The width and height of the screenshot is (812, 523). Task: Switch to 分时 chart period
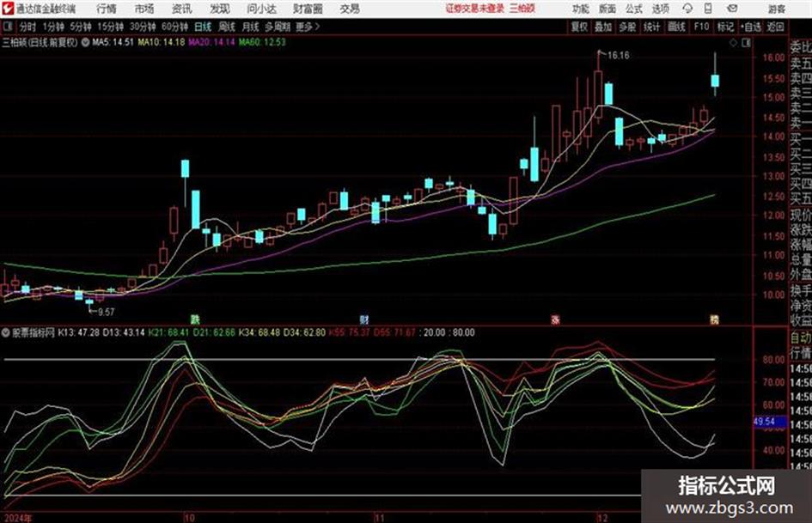tap(28, 27)
